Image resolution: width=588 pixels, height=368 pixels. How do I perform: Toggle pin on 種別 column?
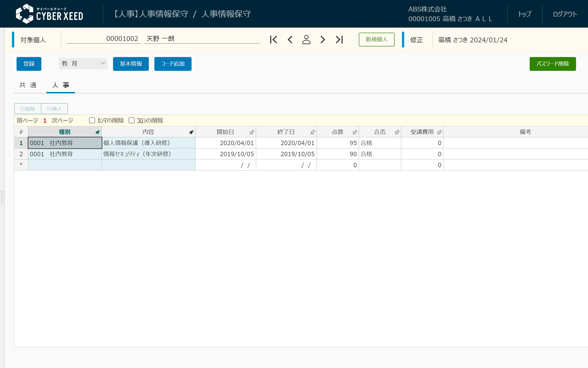tap(97, 132)
